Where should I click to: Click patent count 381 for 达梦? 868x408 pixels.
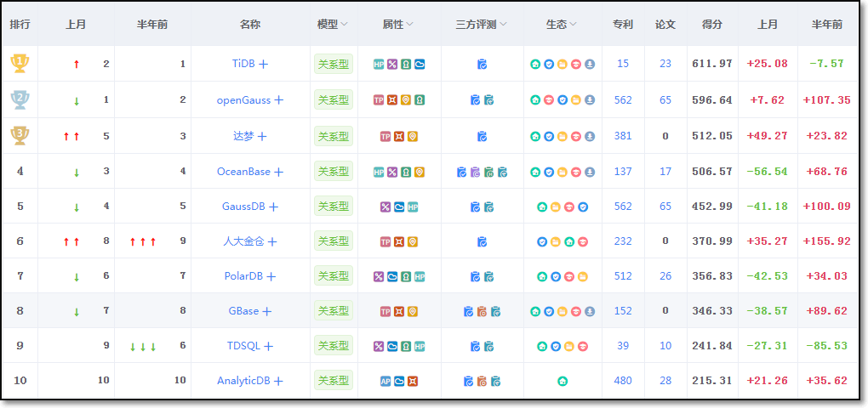click(623, 135)
